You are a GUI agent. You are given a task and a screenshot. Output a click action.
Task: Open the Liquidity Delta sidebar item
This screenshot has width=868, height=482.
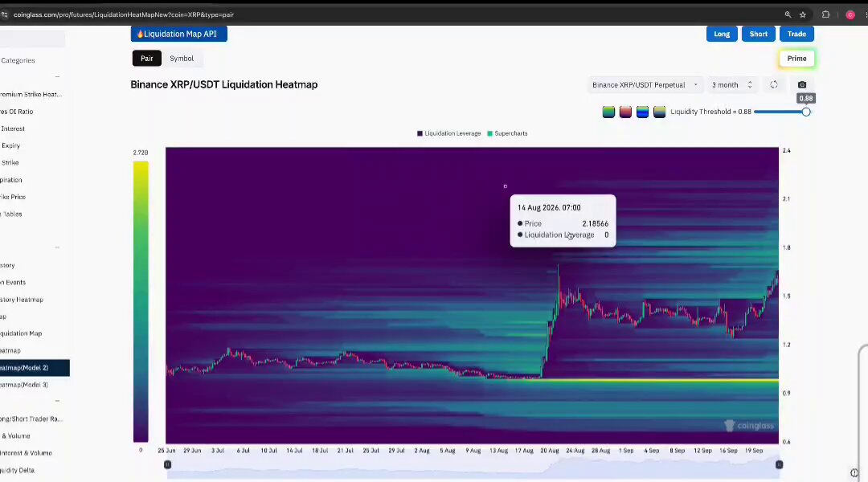coord(17,471)
